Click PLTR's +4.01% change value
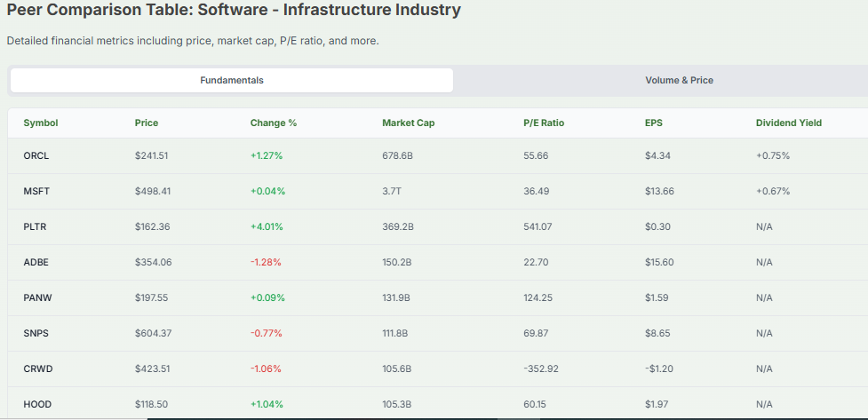The height and width of the screenshot is (420, 868). [x=267, y=226]
